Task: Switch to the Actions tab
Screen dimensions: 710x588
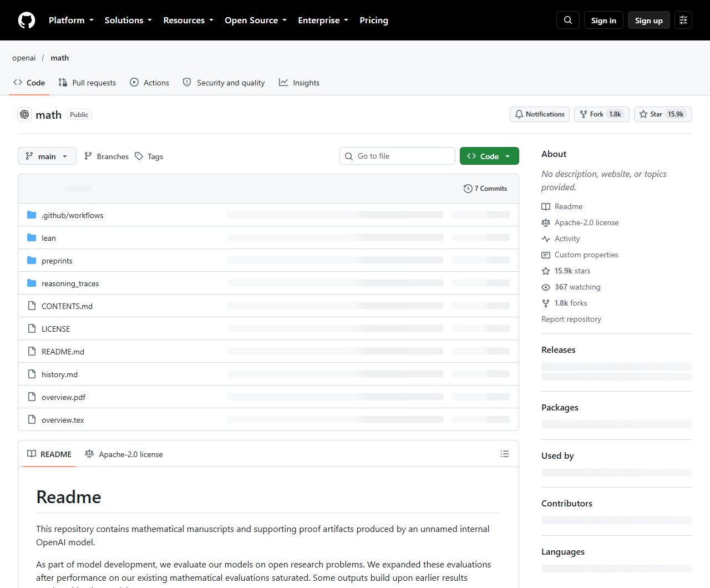Action: (149, 83)
